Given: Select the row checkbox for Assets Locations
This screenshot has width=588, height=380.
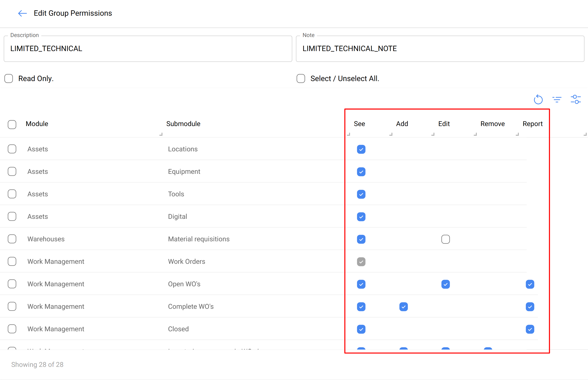Looking at the screenshot, I should pos(12,149).
